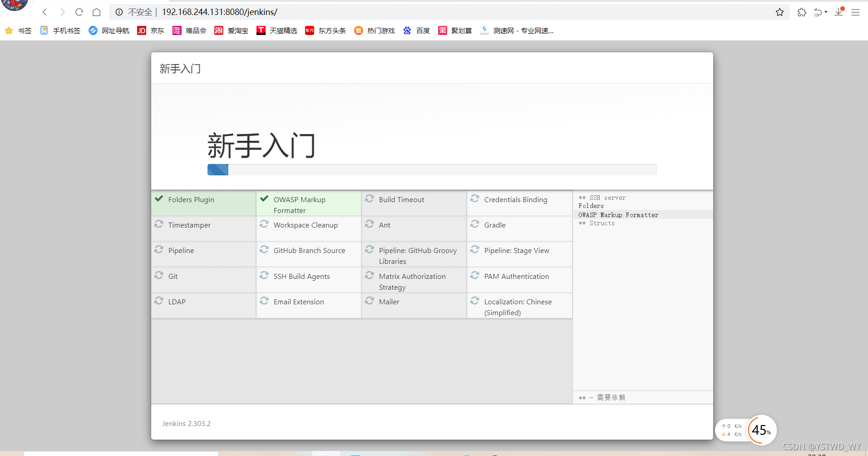Open the 爱淘宝 bookmark
Screen dimensions: 868x456
[x=232, y=30]
